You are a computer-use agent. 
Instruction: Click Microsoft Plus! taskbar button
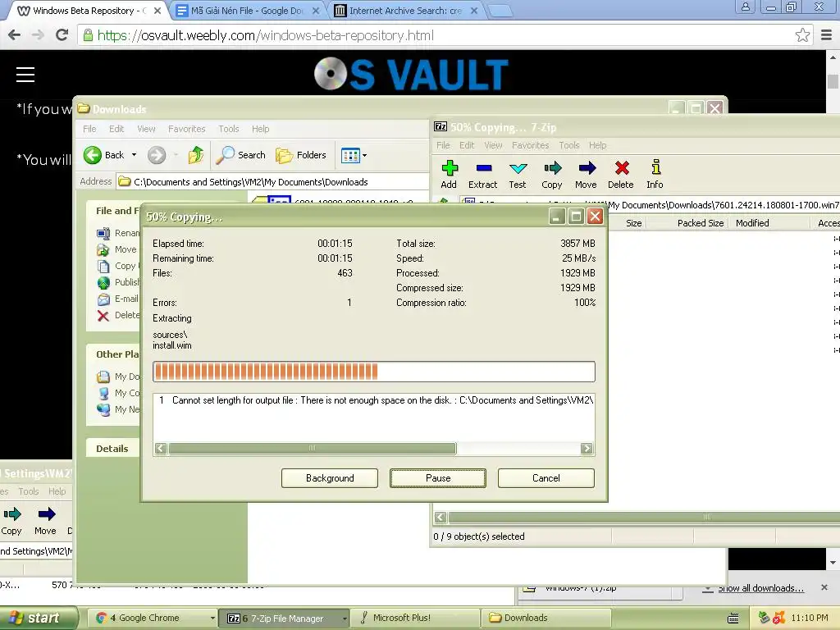point(414,619)
